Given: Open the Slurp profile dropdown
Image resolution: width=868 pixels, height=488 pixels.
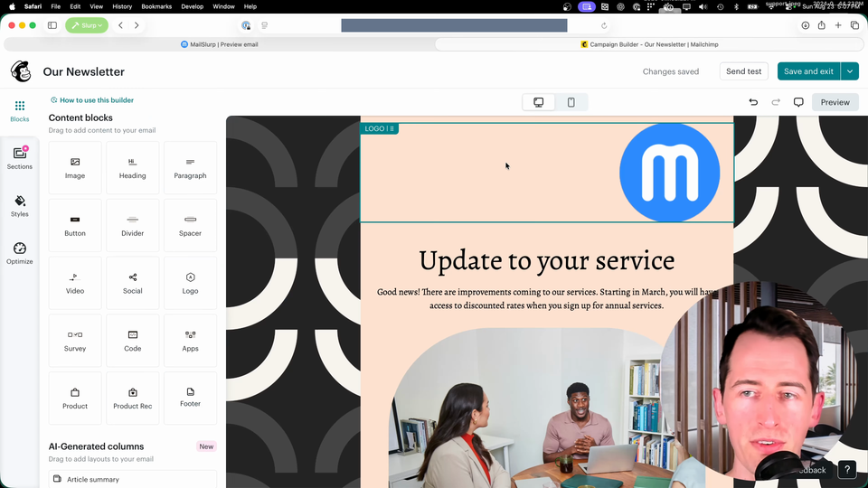Looking at the screenshot, I should [x=87, y=25].
